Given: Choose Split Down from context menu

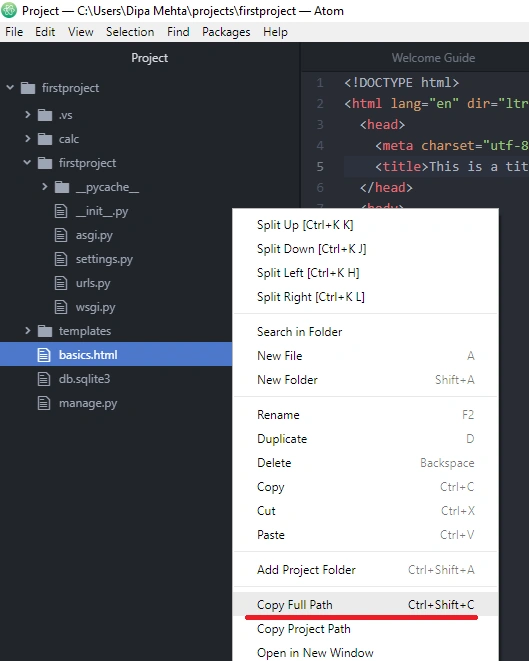Looking at the screenshot, I should click(366, 249).
